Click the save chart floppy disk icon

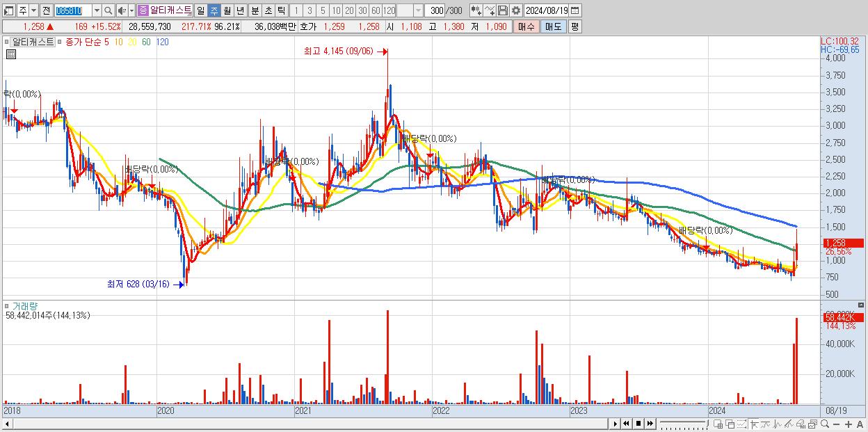coord(503,10)
